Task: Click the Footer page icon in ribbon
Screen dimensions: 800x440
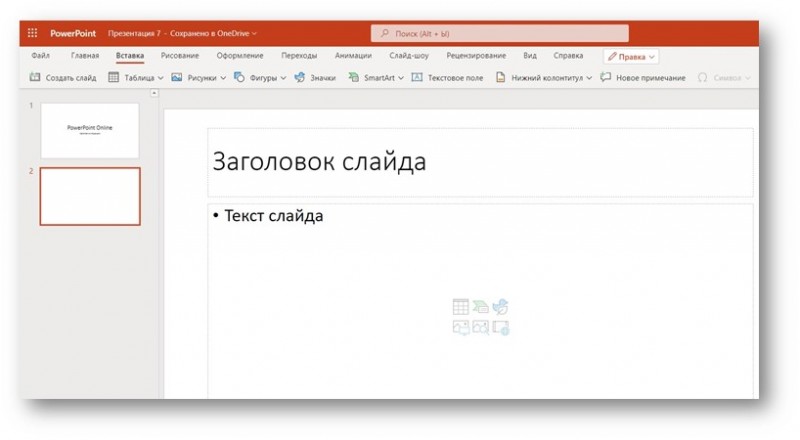Action: pos(501,77)
